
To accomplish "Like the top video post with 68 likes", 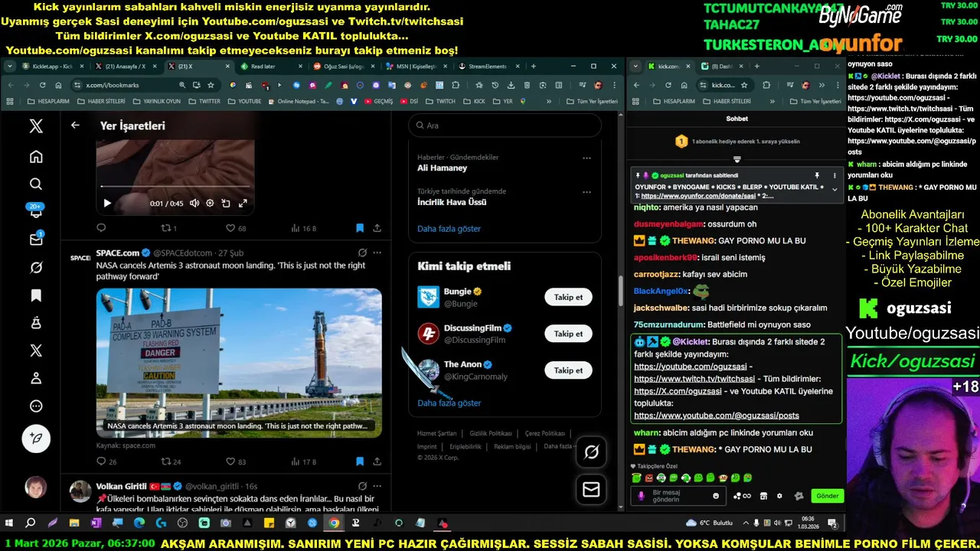I will 236,228.
